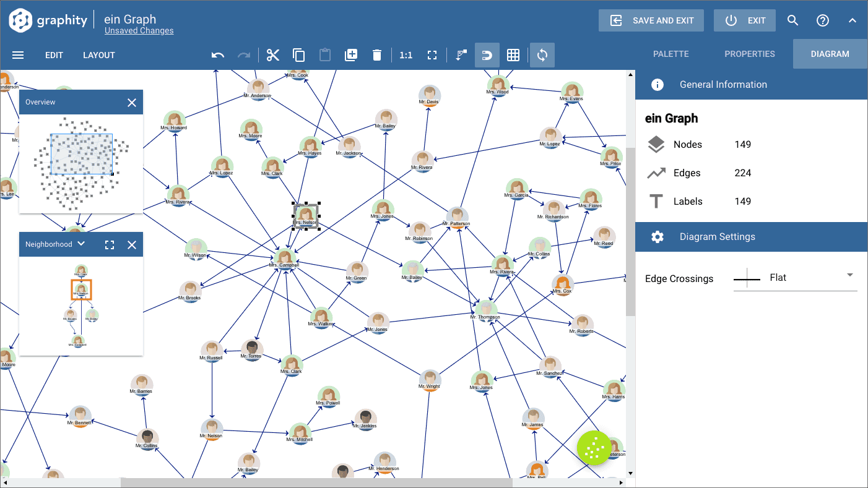This screenshot has height=488, width=868.
Task: Reset zoom to 1:1
Action: coord(406,54)
